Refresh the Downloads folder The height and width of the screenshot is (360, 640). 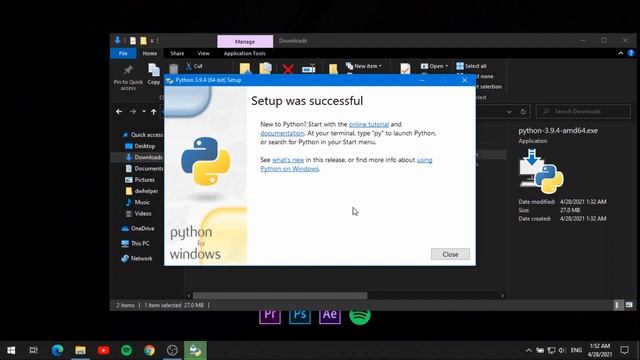click(x=523, y=111)
